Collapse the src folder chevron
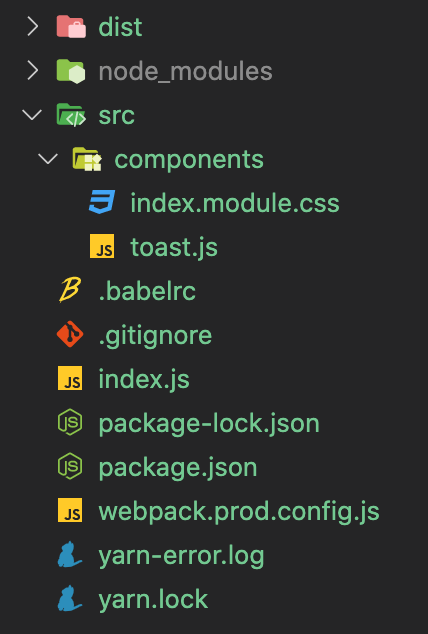Viewport: 428px width, 634px height. (x=32, y=114)
